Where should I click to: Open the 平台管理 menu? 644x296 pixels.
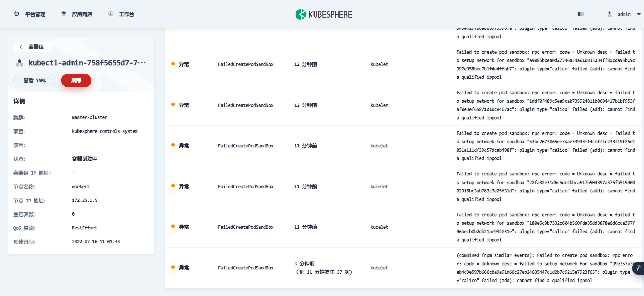click(35, 14)
